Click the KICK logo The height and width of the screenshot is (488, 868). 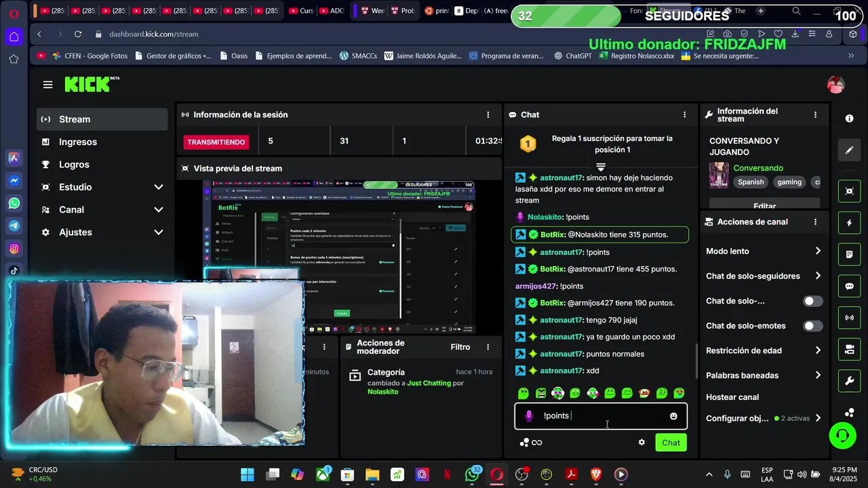tap(92, 84)
